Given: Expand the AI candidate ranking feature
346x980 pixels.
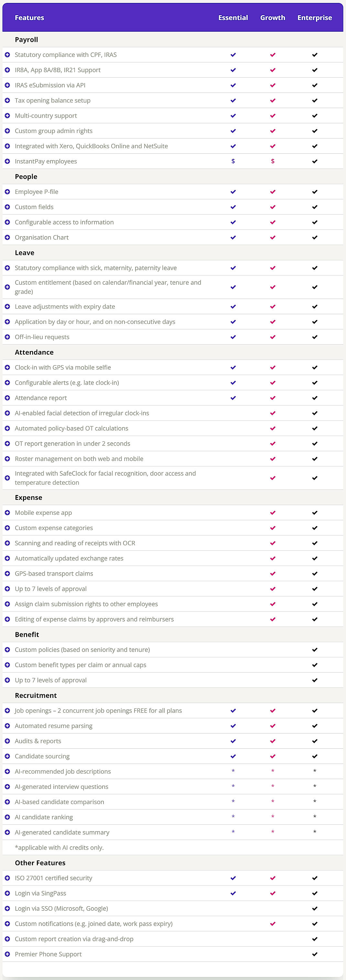Looking at the screenshot, I should coord(8,817).
